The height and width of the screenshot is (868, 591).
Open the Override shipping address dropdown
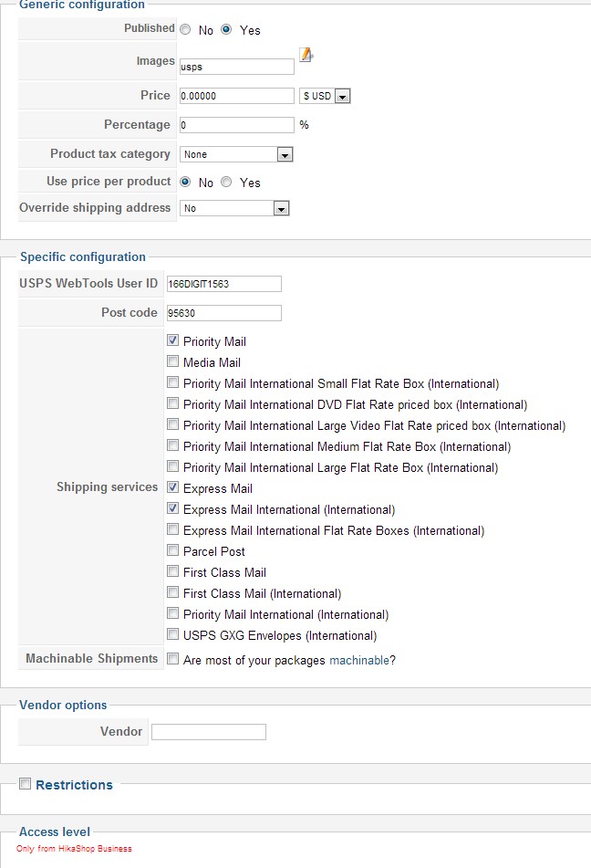pyautogui.click(x=234, y=208)
